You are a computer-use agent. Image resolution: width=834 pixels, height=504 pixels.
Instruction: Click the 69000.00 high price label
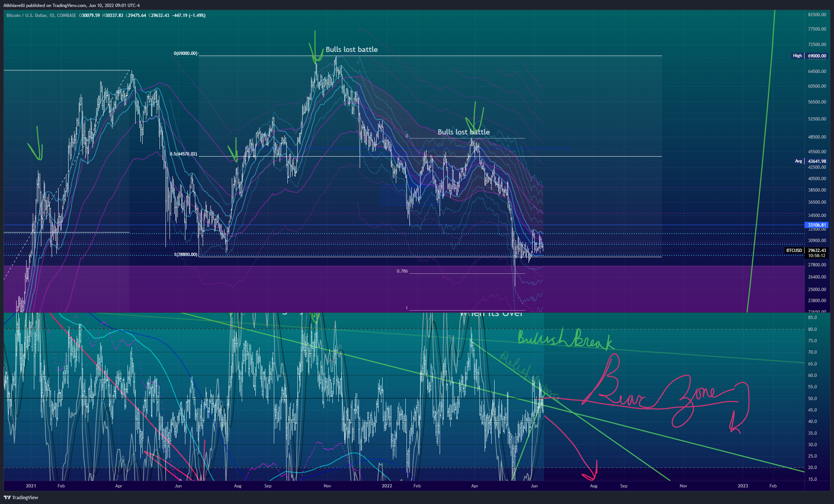(817, 56)
